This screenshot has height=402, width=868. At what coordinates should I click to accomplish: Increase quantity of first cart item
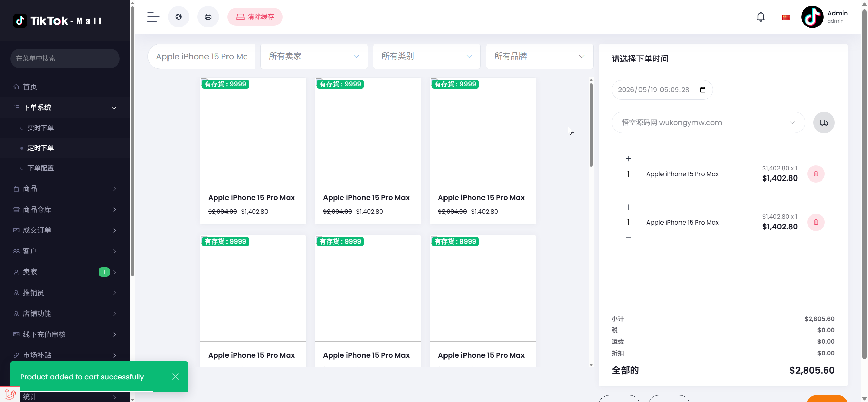[628, 158]
